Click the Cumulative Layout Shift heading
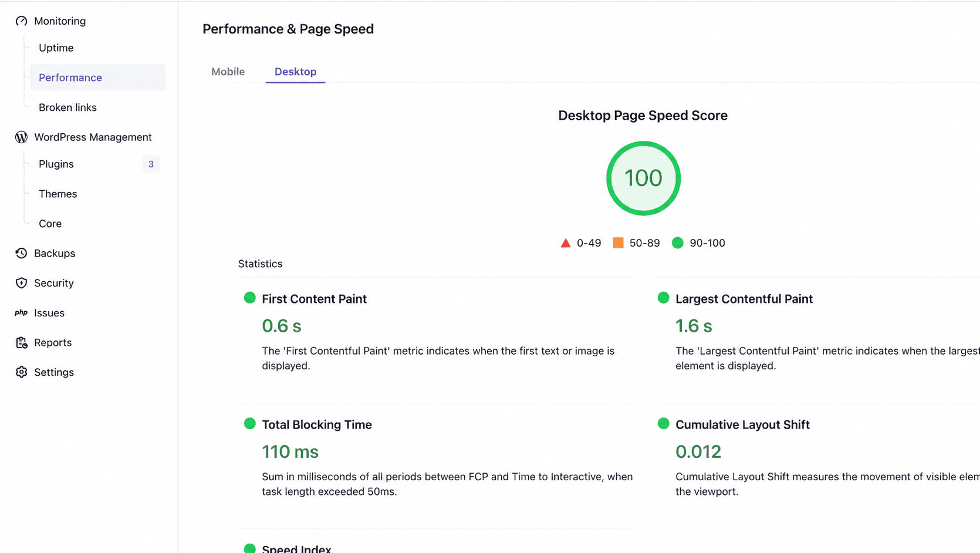 742,424
